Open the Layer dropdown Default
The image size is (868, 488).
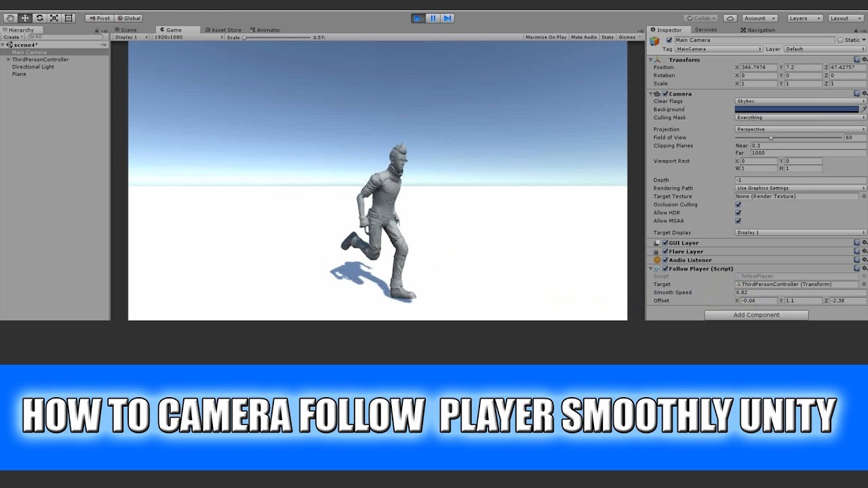click(825, 49)
